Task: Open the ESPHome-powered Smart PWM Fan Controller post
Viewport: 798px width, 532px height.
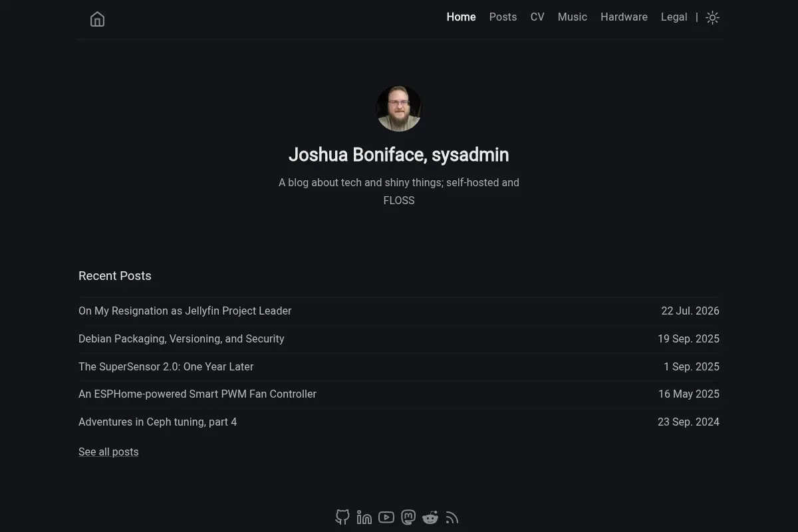Action: (x=198, y=394)
